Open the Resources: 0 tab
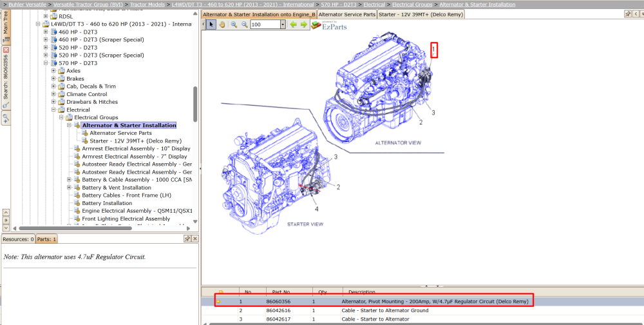This screenshot has width=644, height=325. click(x=18, y=239)
